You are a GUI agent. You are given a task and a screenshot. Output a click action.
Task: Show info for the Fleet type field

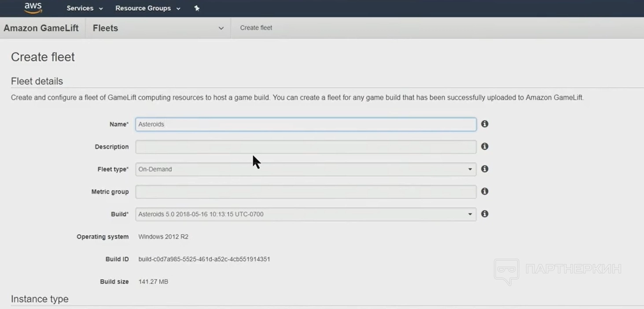coord(485,169)
